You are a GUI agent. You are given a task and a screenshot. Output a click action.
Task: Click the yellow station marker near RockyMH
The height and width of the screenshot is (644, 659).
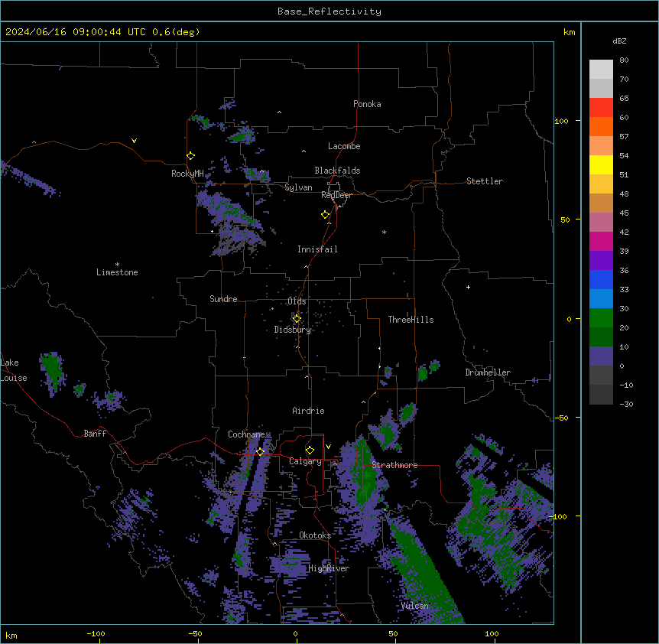point(190,155)
